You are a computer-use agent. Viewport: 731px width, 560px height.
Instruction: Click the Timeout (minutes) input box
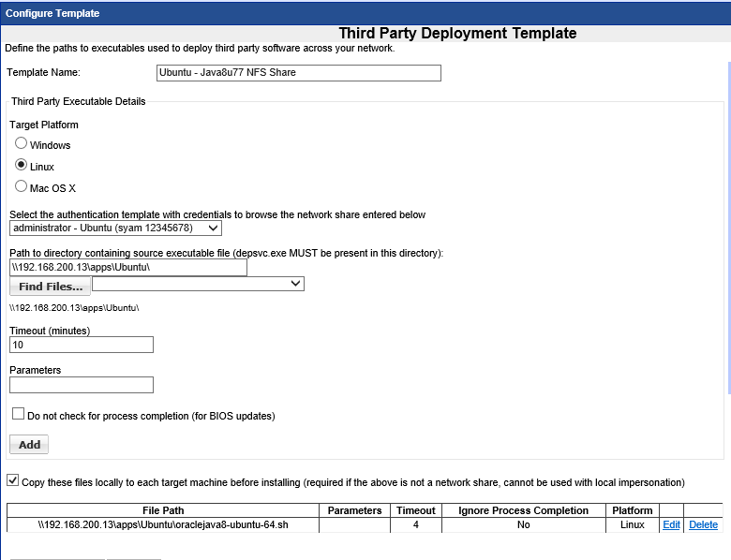pyautogui.click(x=82, y=345)
